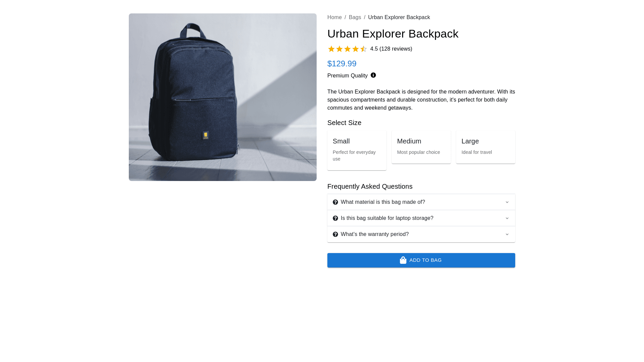Go to Home via breadcrumb
The image size is (644, 362).
(x=334, y=17)
